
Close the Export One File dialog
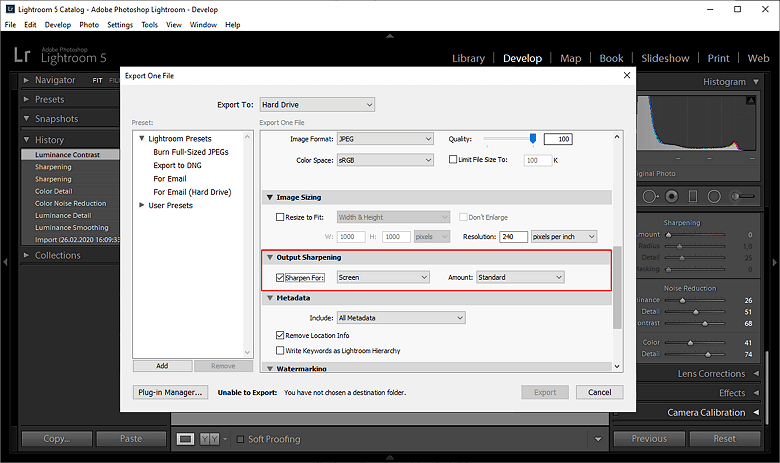coord(627,75)
